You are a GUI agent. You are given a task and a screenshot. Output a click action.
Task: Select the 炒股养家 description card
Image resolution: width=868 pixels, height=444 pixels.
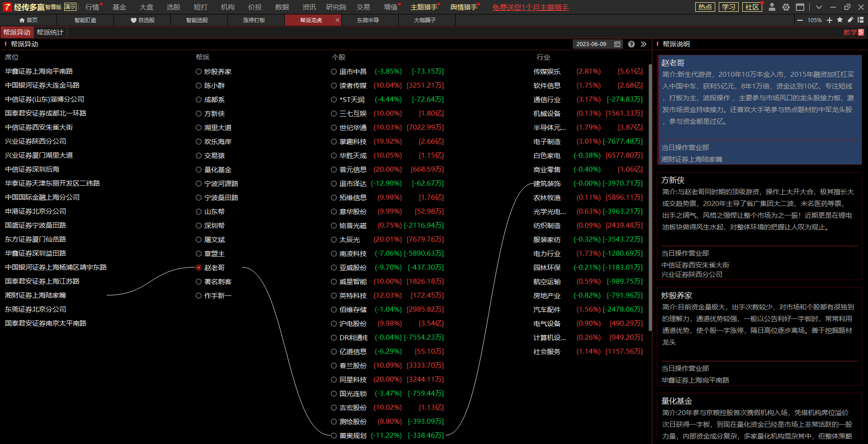pos(759,337)
